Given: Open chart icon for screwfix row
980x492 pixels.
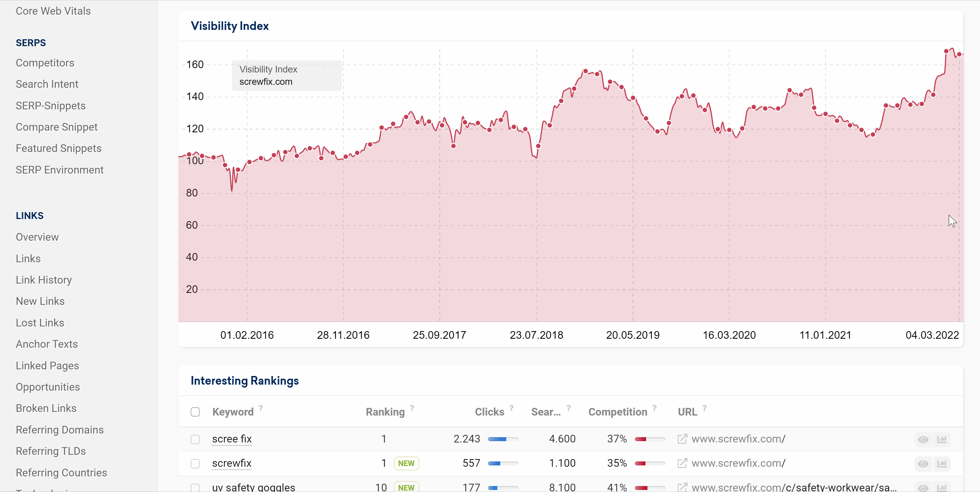Looking at the screenshot, I should point(942,464).
